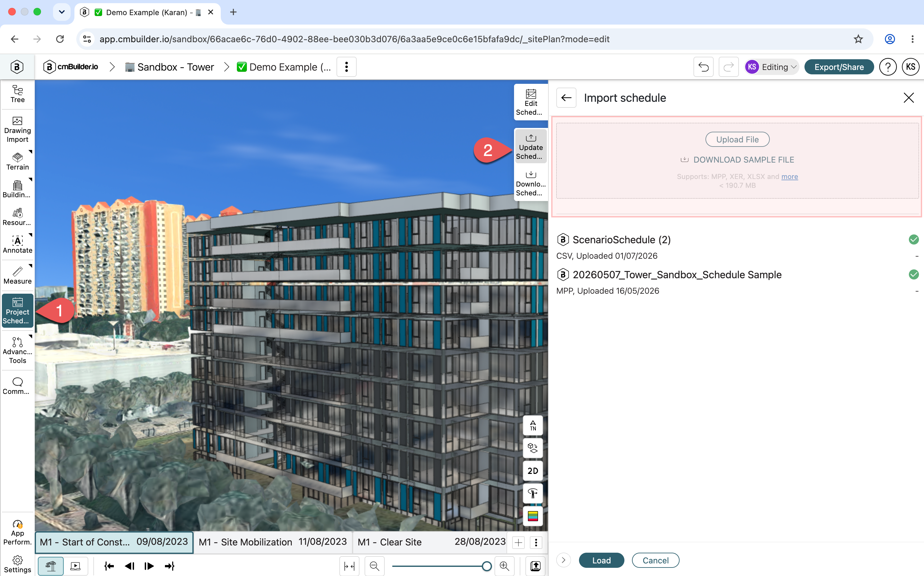Open the Editing mode dropdown
This screenshot has width=924, height=576.
coord(772,67)
